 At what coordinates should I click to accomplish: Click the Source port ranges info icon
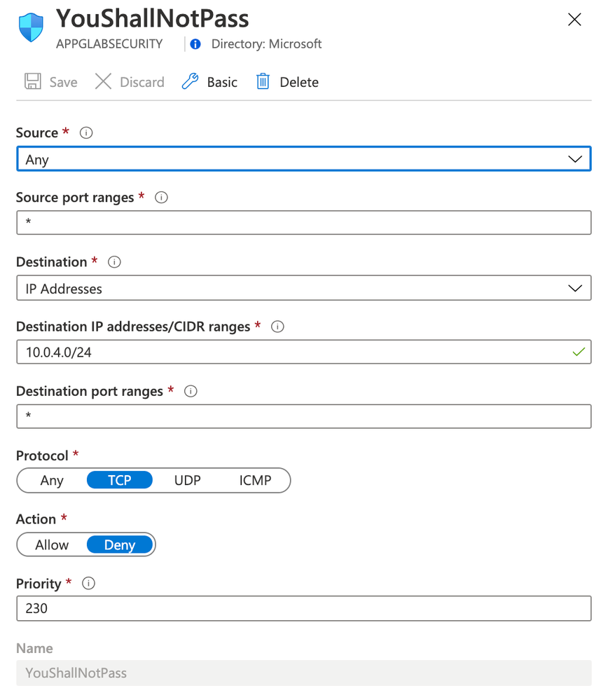[x=161, y=198]
